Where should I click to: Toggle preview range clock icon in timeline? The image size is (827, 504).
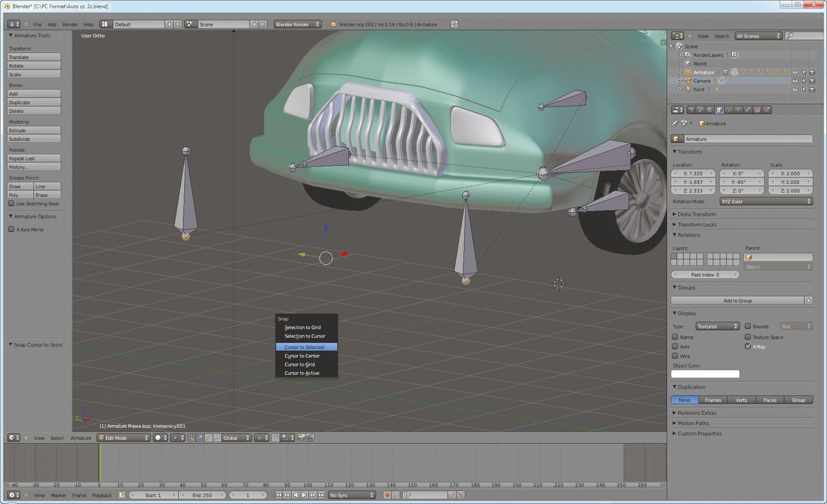coord(122,495)
